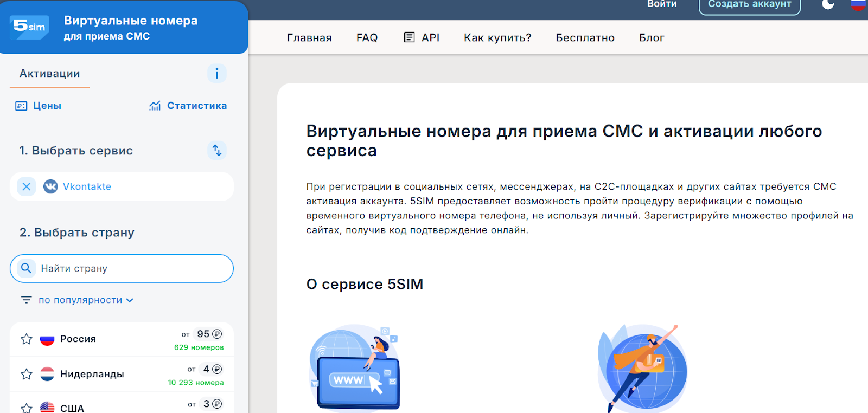Screen dimensions: 868x413
Task: Click the flying courier globe illustration
Action: (642, 368)
